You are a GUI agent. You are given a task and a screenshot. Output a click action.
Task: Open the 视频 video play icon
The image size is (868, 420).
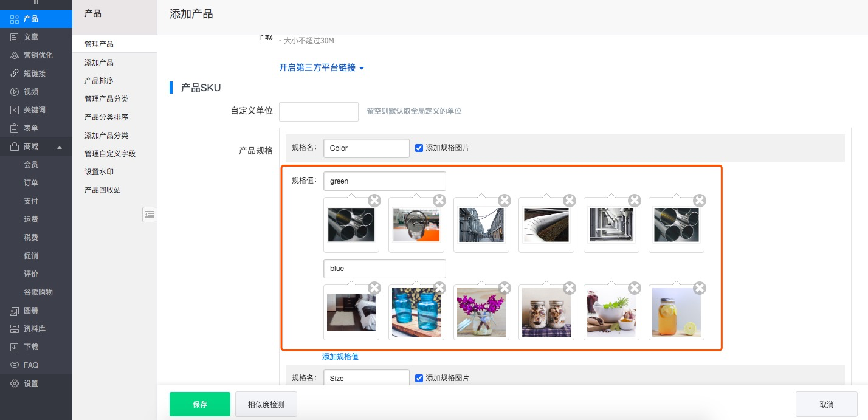(15, 92)
